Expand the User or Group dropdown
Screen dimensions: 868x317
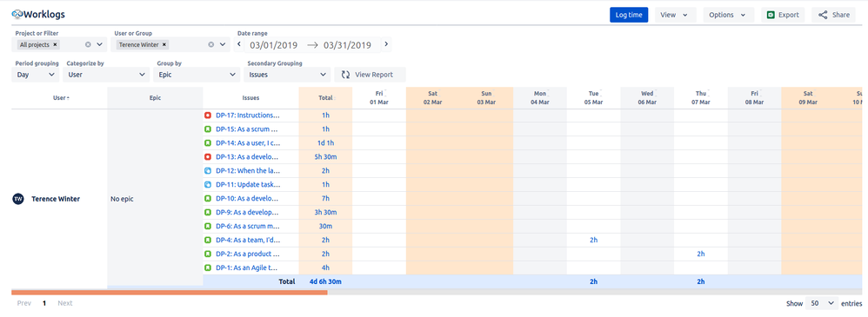[x=223, y=45]
